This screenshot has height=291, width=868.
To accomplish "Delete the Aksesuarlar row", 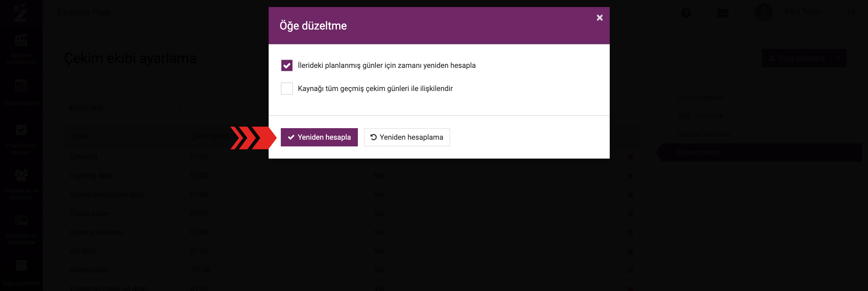I will [x=630, y=271].
